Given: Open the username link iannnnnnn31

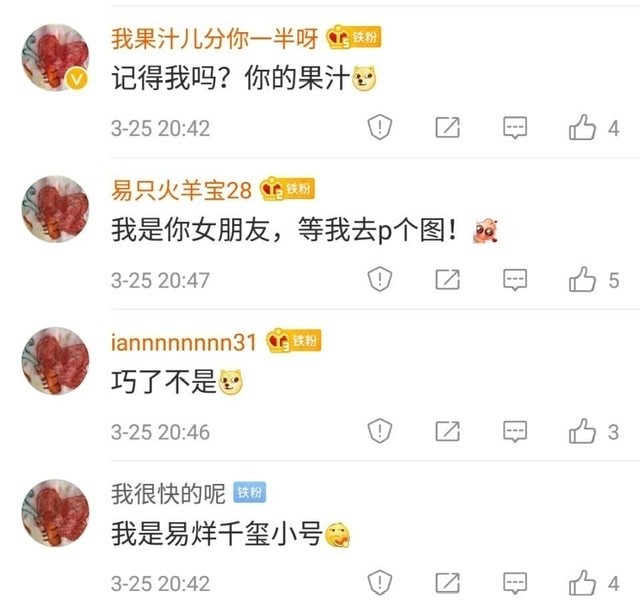Looking at the screenshot, I should tap(184, 342).
